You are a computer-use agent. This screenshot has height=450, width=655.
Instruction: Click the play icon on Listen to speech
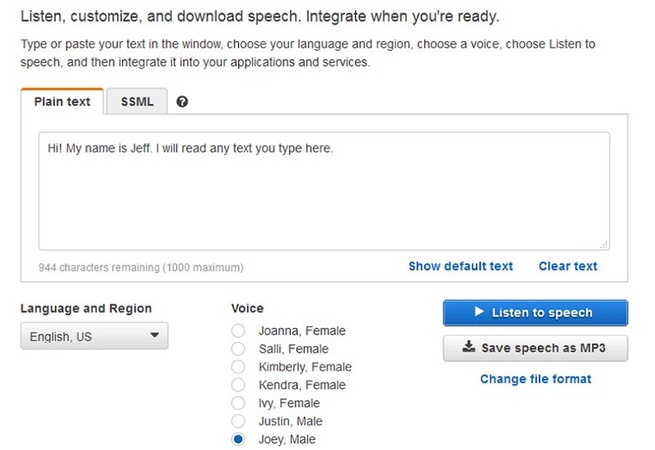click(x=478, y=313)
